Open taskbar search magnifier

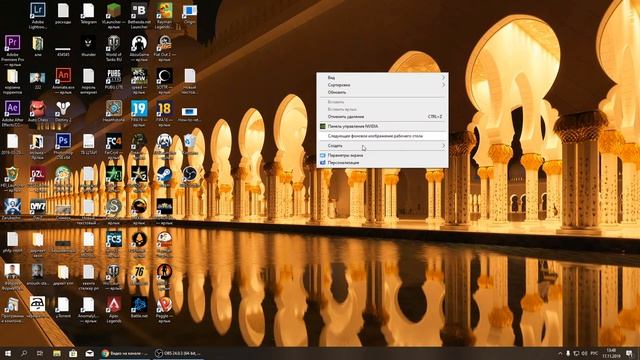(24, 353)
